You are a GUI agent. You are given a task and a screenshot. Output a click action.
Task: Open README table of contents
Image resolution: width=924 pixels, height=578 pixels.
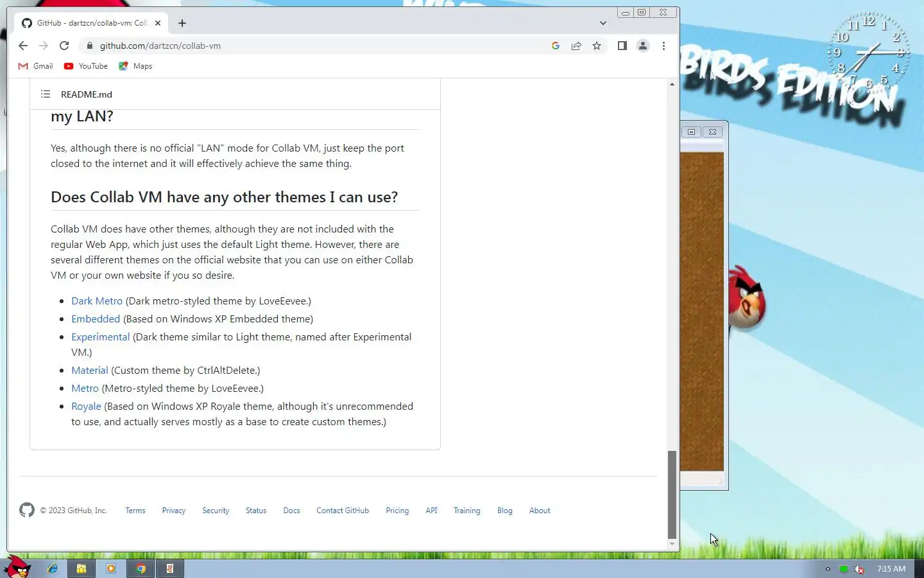(x=46, y=94)
